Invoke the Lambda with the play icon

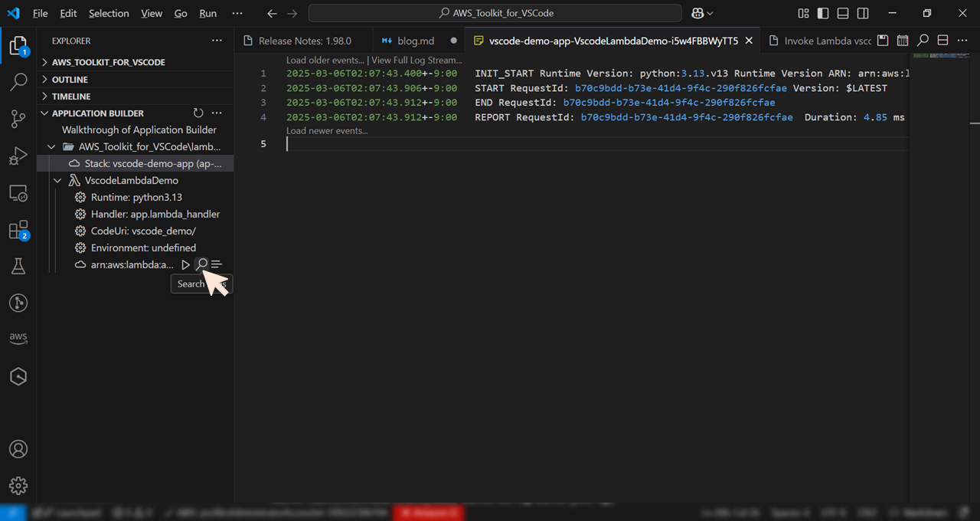click(x=185, y=264)
